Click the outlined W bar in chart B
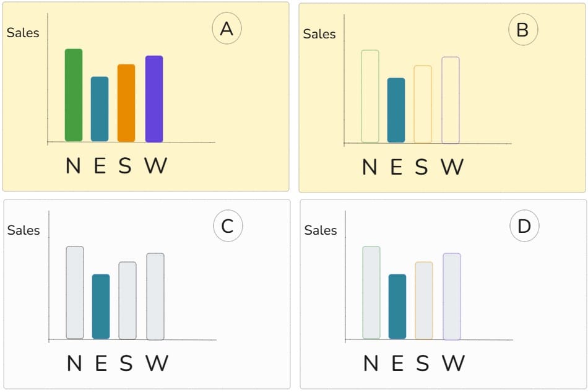The image size is (588, 392). pos(451,100)
